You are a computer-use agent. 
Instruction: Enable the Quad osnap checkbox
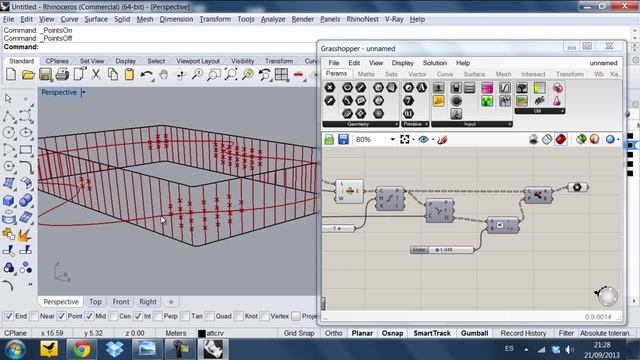pyautogui.click(x=210, y=316)
